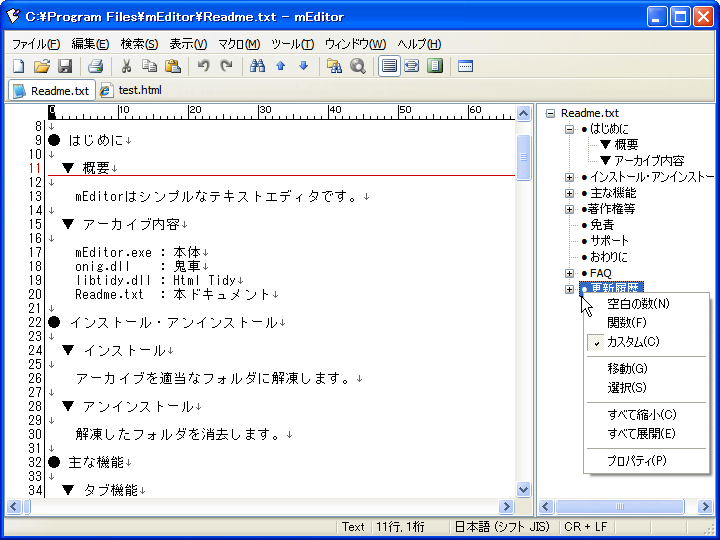The image size is (720, 540).
Task: Click the Print toolbar icon
Action: coord(95,66)
